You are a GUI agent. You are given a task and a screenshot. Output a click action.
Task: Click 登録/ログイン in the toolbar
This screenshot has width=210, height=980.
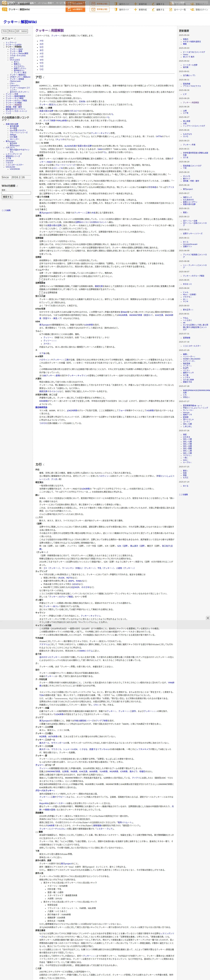(x=200, y=9)
